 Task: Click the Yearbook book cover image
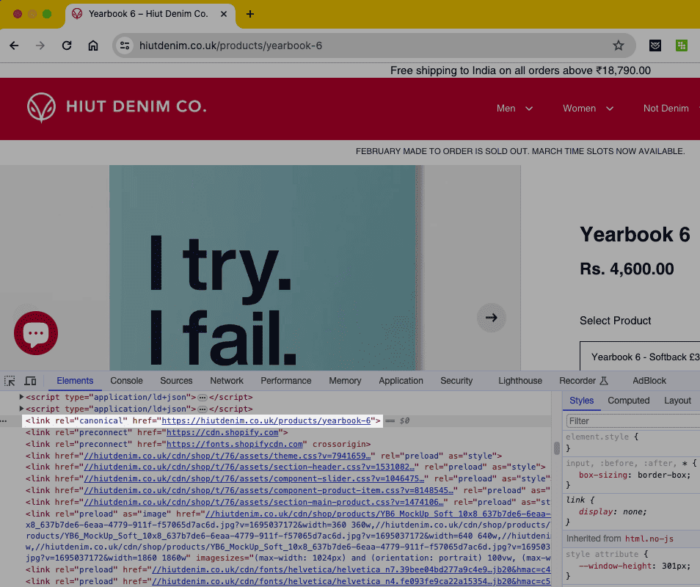point(264,268)
